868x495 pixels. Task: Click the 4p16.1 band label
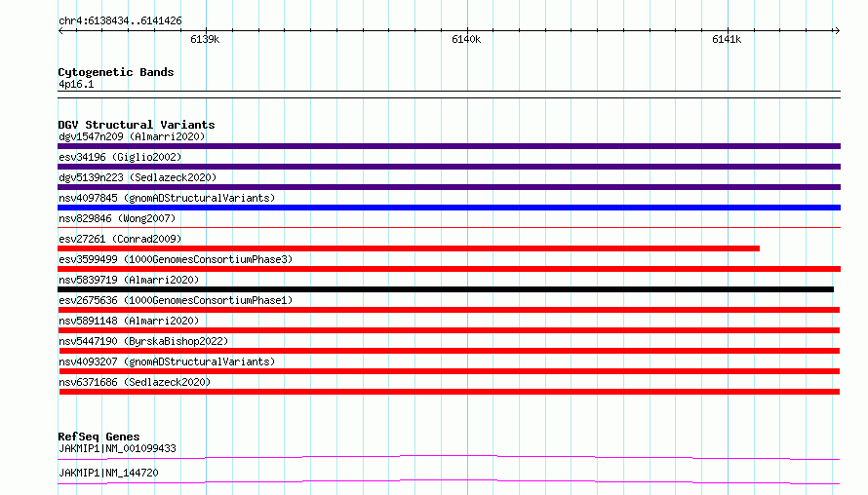coord(76,84)
